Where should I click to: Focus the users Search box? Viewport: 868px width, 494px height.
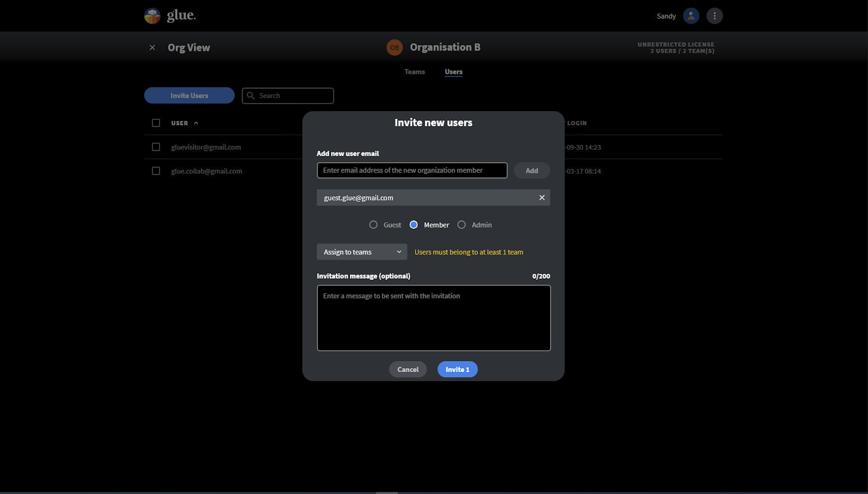click(288, 95)
